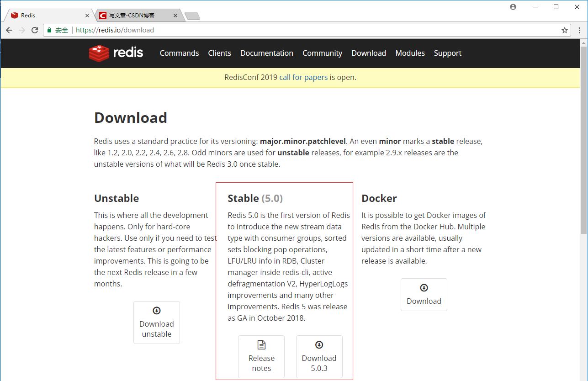Open the Documentation nav item
The width and height of the screenshot is (588, 381).
tap(267, 53)
